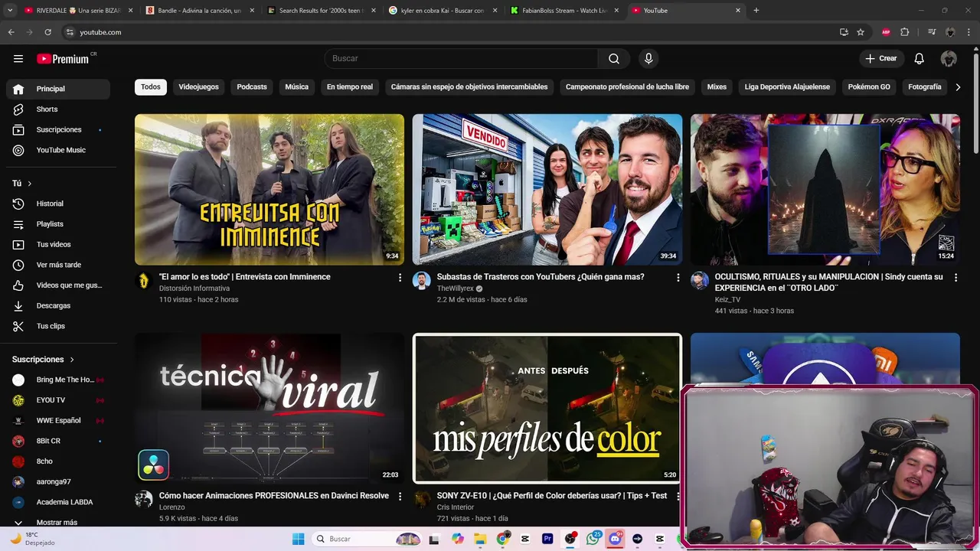Viewport: 980px width, 551px height.
Task: Open File Explorer from the taskbar
Action: 480,539
